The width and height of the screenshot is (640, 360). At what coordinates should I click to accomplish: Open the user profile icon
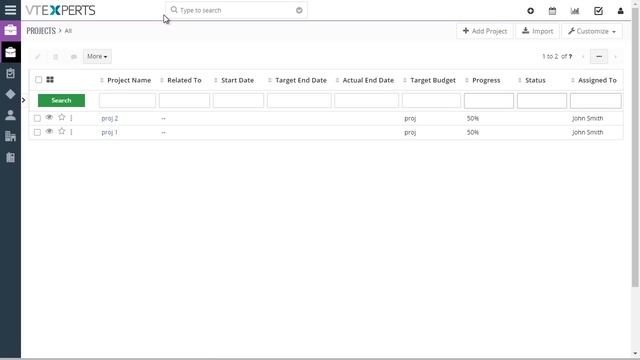620,11
